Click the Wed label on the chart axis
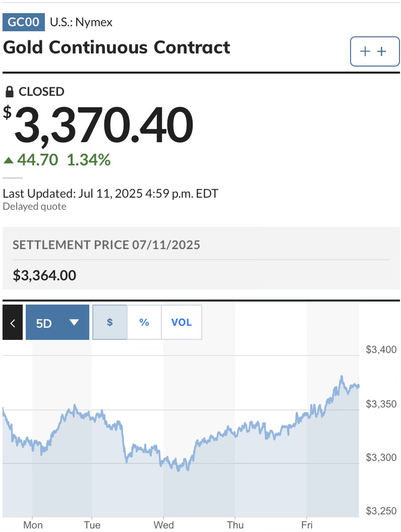Image resolution: width=401 pixels, height=532 pixels. (x=163, y=525)
